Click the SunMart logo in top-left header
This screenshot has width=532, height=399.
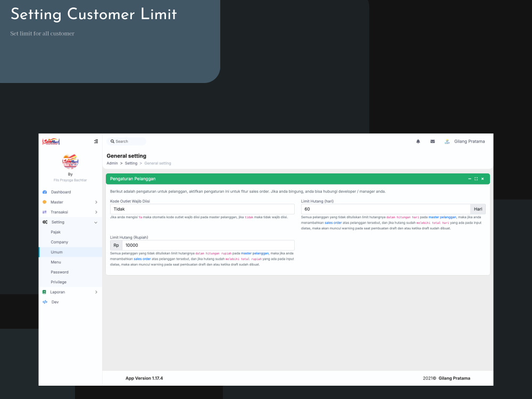tap(51, 142)
